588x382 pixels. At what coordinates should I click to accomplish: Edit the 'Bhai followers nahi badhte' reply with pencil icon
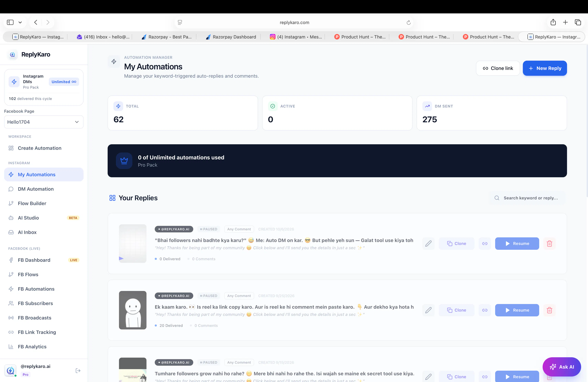[428, 244]
